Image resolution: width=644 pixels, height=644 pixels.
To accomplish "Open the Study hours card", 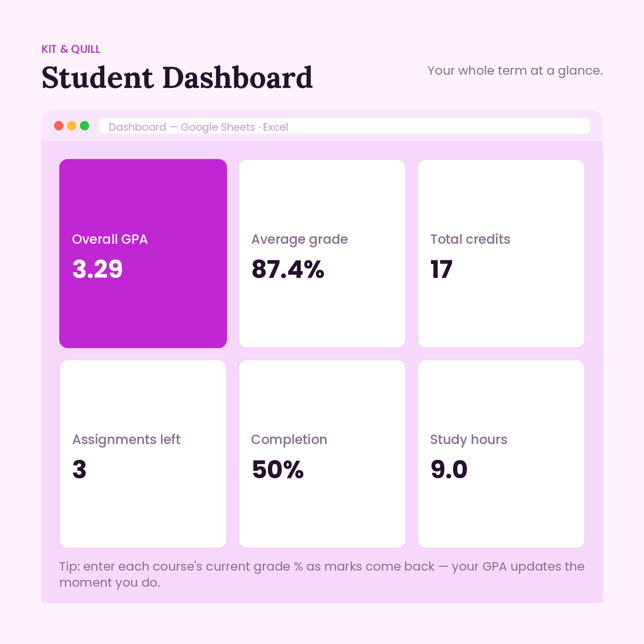I will 501,454.
